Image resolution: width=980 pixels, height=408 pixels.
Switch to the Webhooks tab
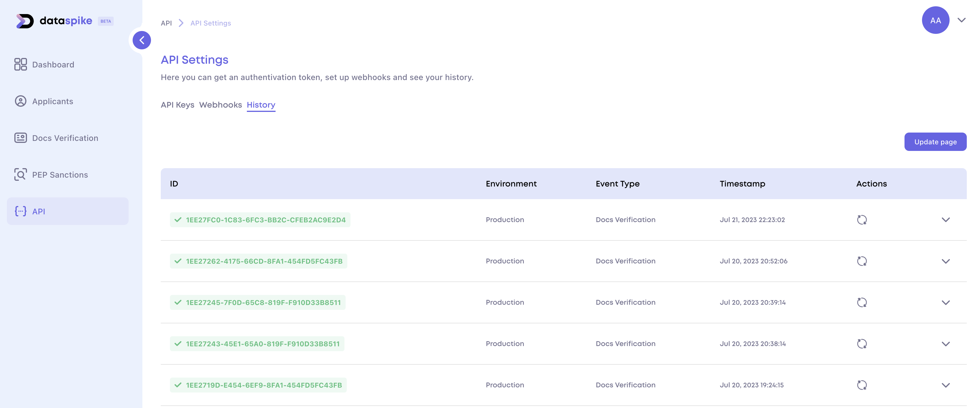click(x=220, y=105)
